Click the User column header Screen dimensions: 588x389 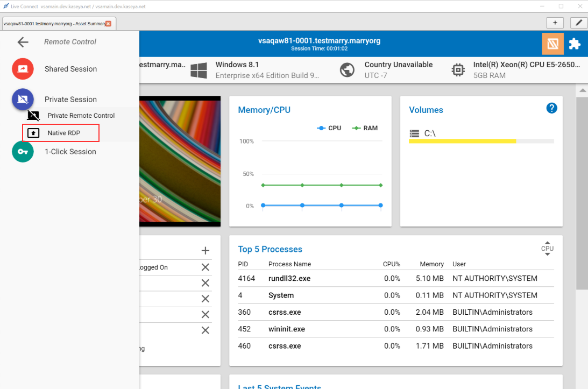coord(459,264)
